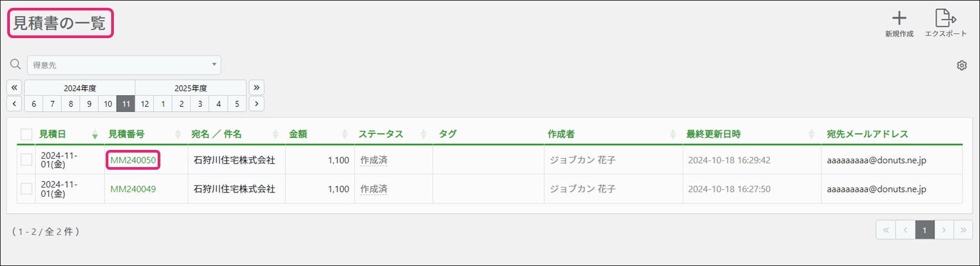Screen dimensions: 980x266
Task: Check the box for estimate MM240049
Action: click(x=26, y=189)
